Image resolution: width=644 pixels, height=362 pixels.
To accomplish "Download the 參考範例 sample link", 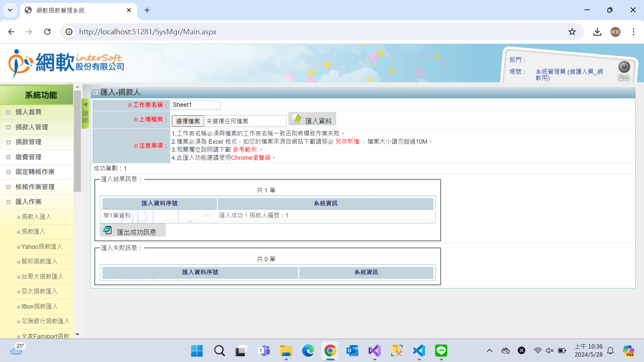I will click(245, 150).
